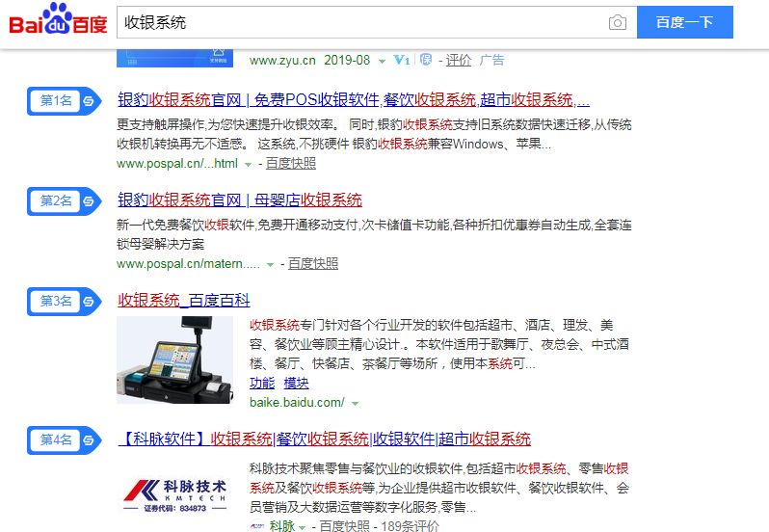Open the 模块 sublink
769x532 pixels.
296,383
